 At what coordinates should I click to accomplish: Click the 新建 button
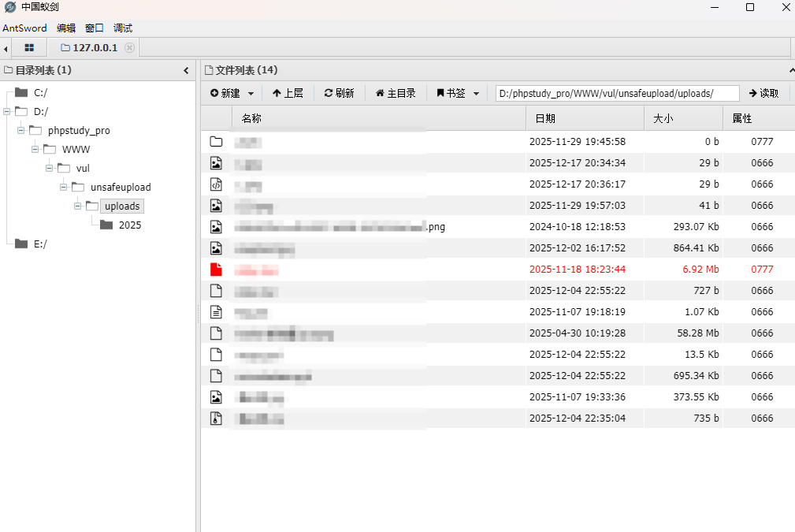coord(225,93)
